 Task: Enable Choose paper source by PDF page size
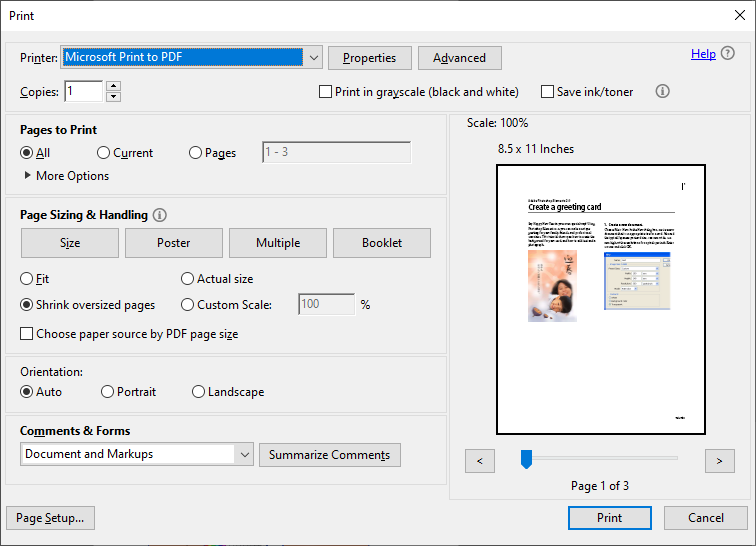click(27, 334)
